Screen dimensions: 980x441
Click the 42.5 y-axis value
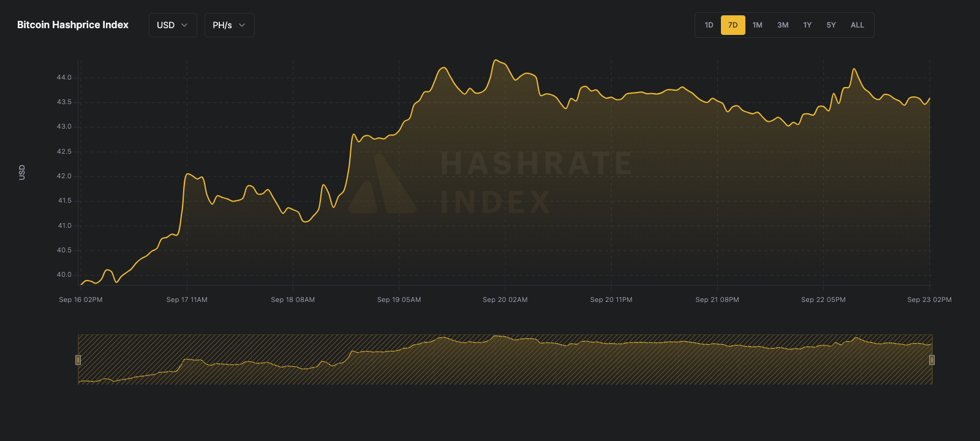pyautogui.click(x=64, y=152)
